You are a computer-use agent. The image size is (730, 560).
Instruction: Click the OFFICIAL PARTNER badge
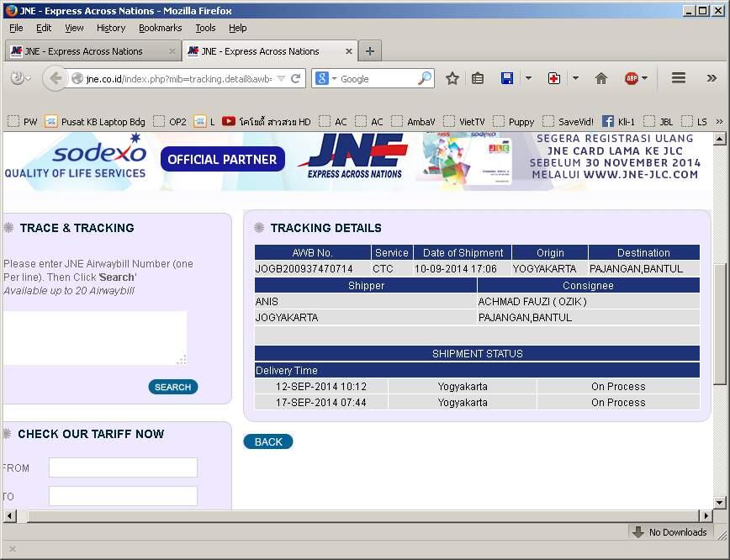tap(223, 159)
